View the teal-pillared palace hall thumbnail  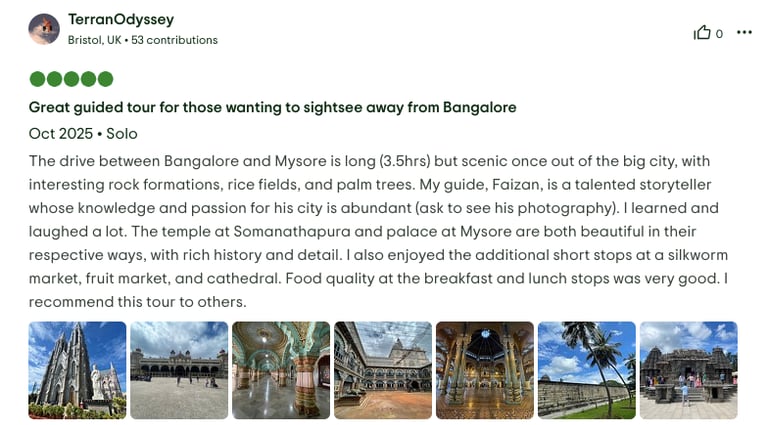click(x=281, y=370)
